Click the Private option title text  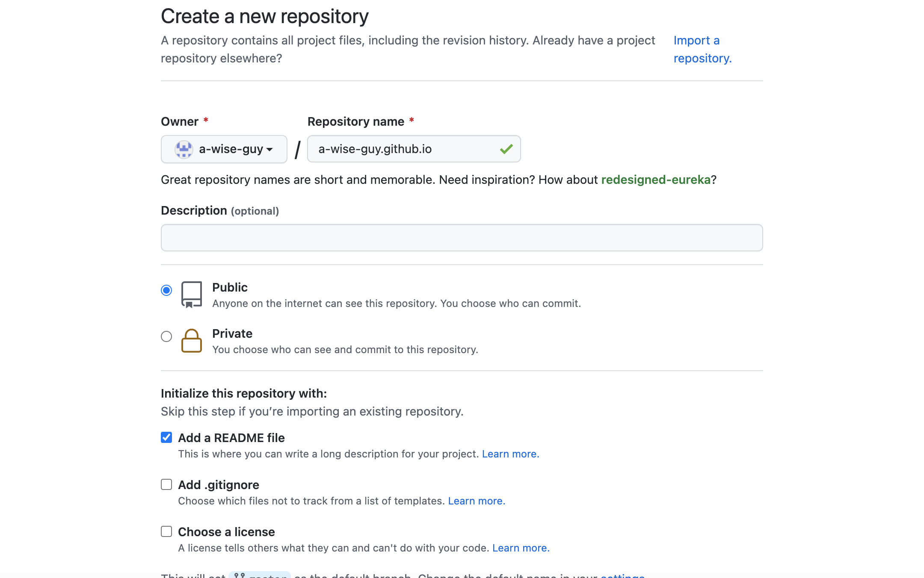tap(232, 333)
